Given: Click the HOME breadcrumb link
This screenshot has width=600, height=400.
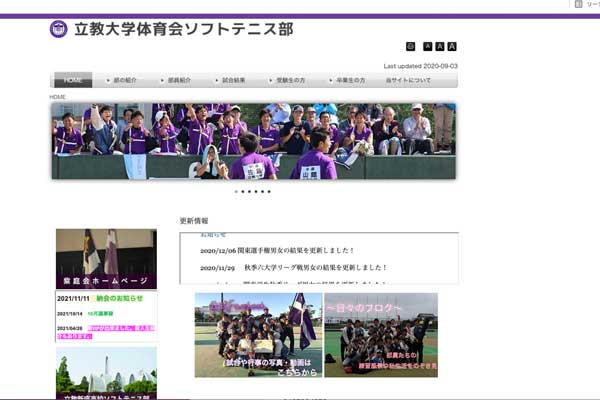Looking at the screenshot, I should [x=59, y=97].
